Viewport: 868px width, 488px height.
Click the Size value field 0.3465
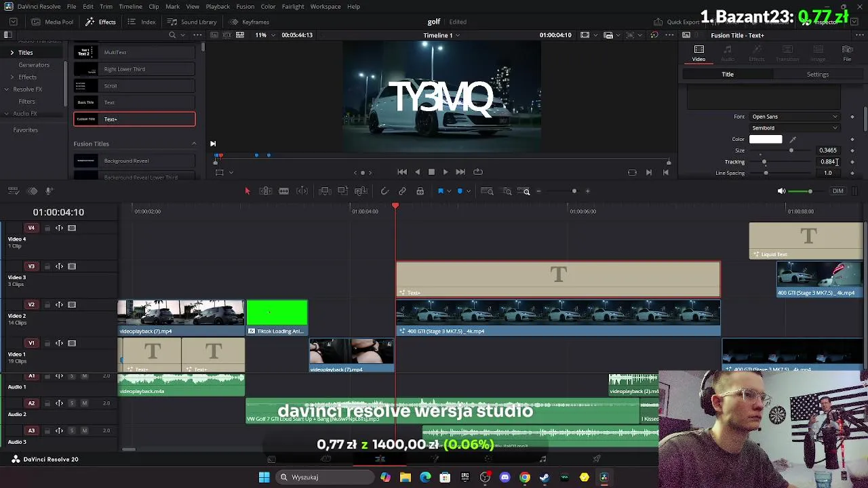[x=828, y=150]
